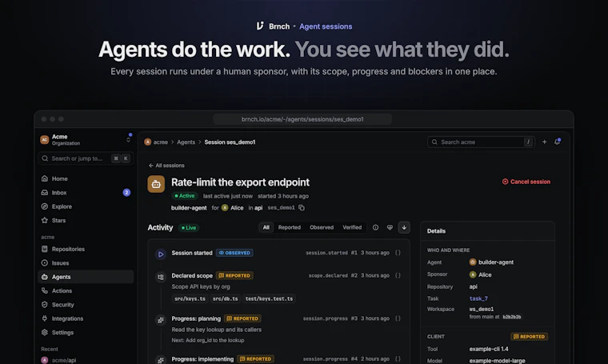
Task: Show raw JSON for Progress planning event
Action: point(398,318)
